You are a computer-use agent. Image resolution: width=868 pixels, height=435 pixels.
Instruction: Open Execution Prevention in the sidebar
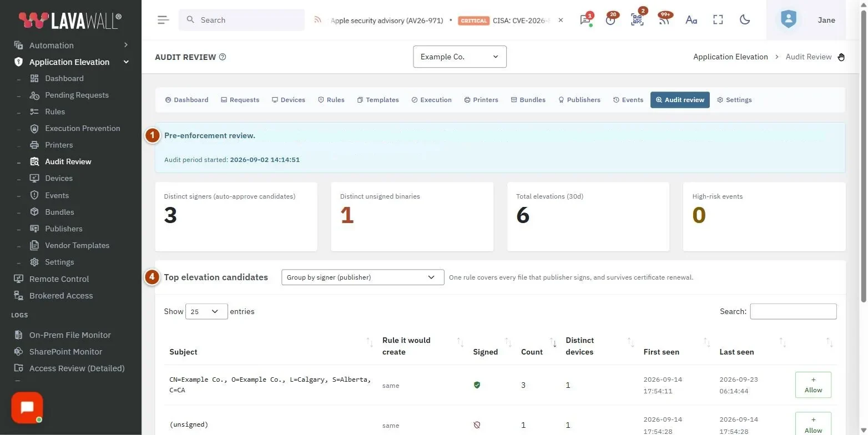point(83,128)
